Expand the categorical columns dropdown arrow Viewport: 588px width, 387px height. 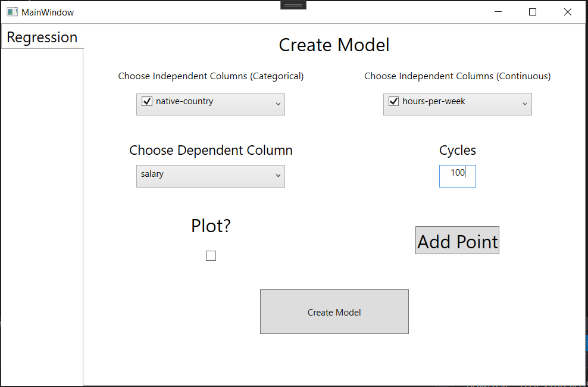tap(278, 104)
